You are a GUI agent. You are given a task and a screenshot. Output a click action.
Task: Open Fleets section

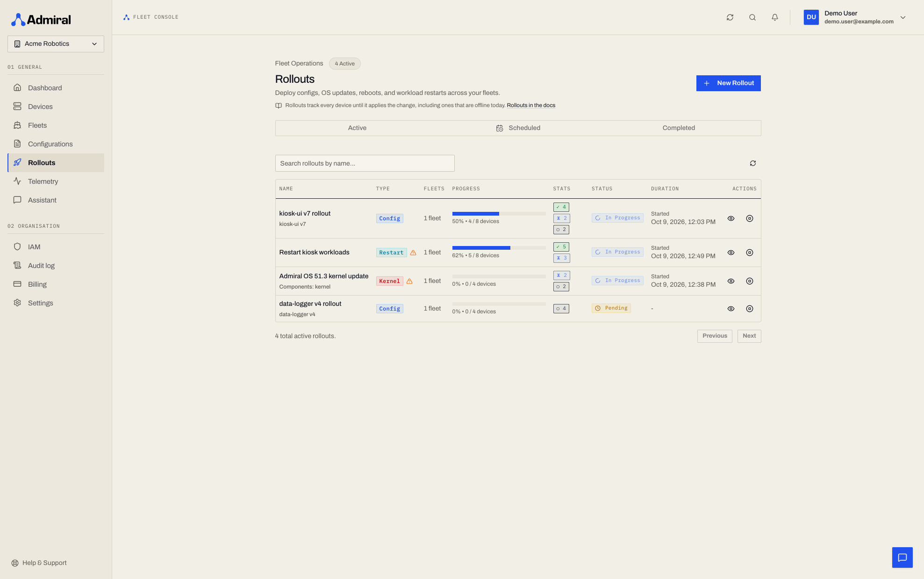[56, 125]
